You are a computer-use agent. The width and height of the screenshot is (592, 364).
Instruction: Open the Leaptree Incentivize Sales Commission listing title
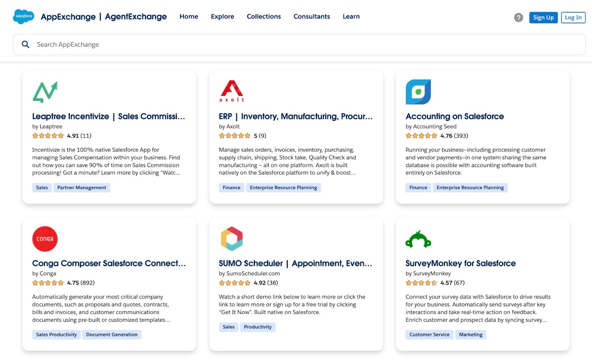tap(108, 116)
